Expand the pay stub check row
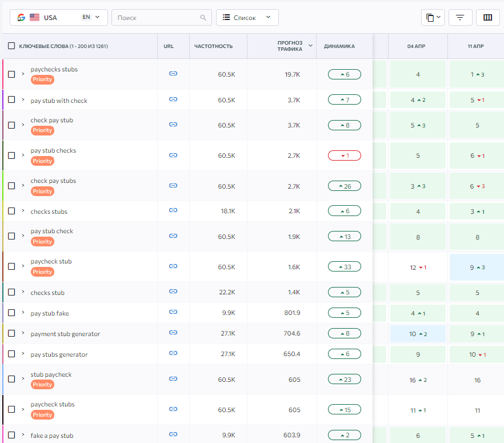Screen dimensions: 504x443 click(23, 236)
